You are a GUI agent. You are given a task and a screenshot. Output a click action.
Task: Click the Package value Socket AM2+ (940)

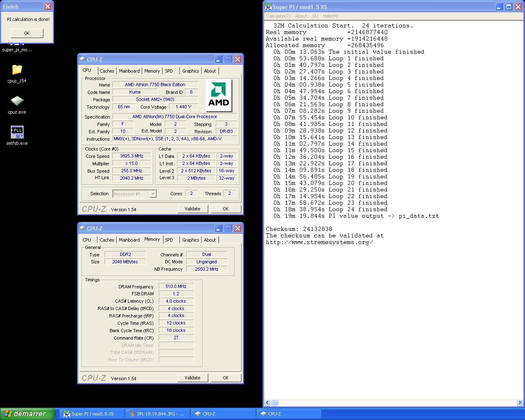[155, 100]
